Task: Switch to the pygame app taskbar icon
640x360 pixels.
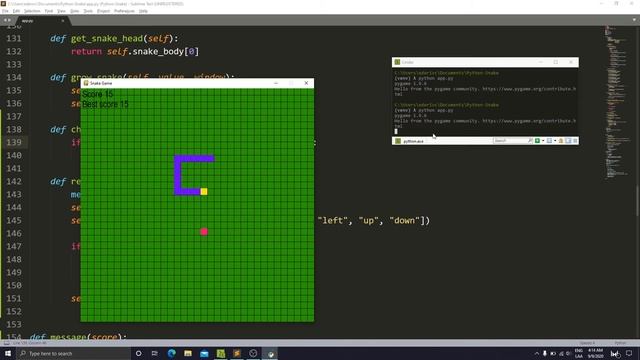Action: (x=270, y=353)
